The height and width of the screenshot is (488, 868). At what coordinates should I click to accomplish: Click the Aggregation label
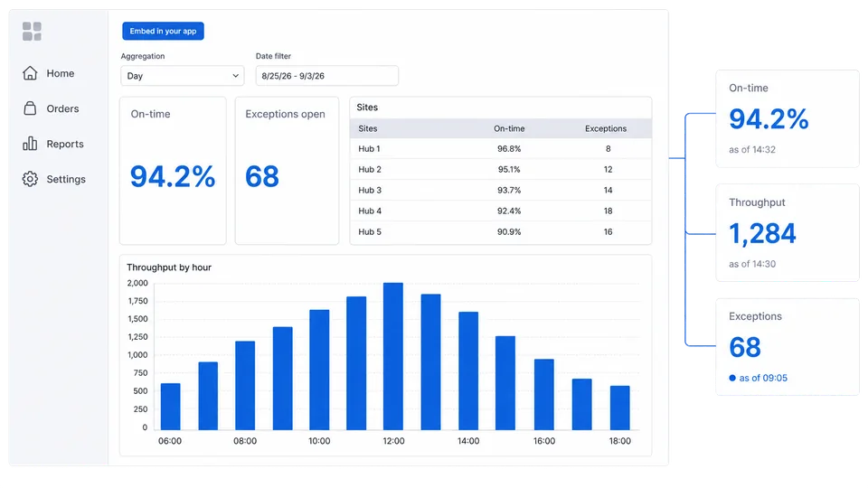coord(142,56)
